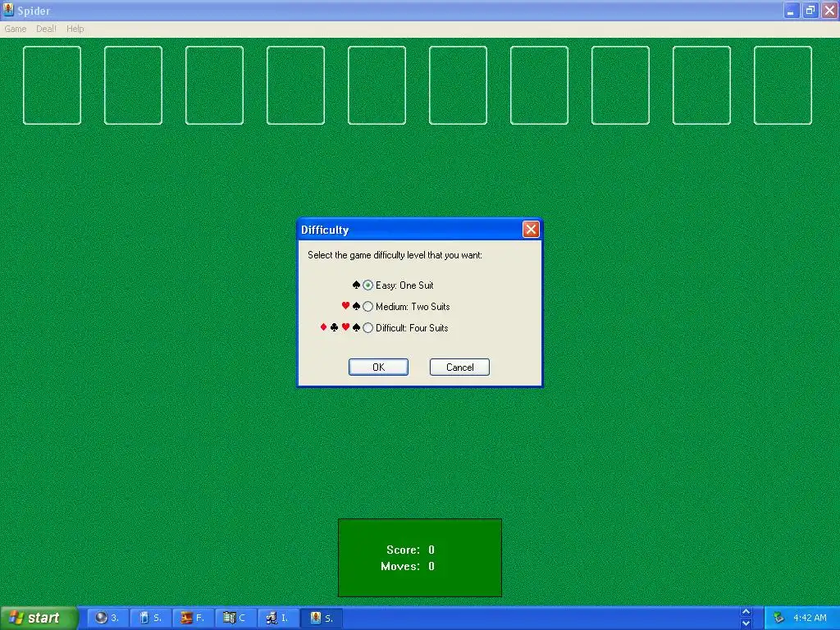Click the spade icon beside Easy option
Screen dimensions: 840x630
point(356,285)
